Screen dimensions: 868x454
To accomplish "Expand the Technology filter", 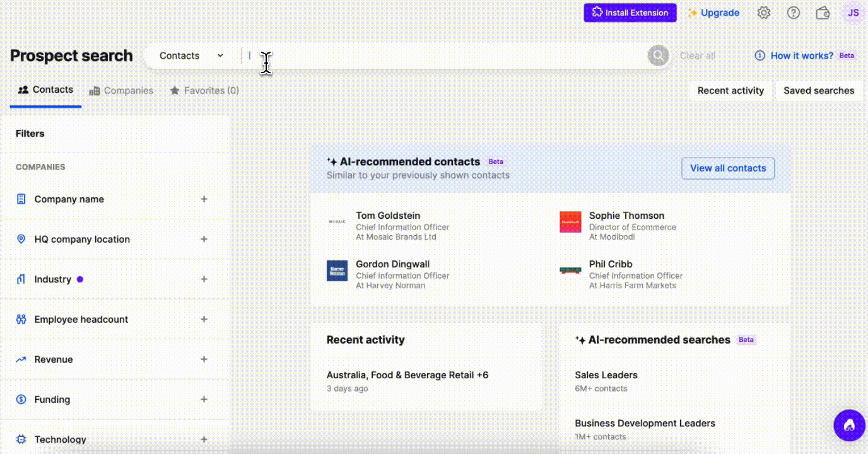I will pyautogui.click(x=204, y=439).
